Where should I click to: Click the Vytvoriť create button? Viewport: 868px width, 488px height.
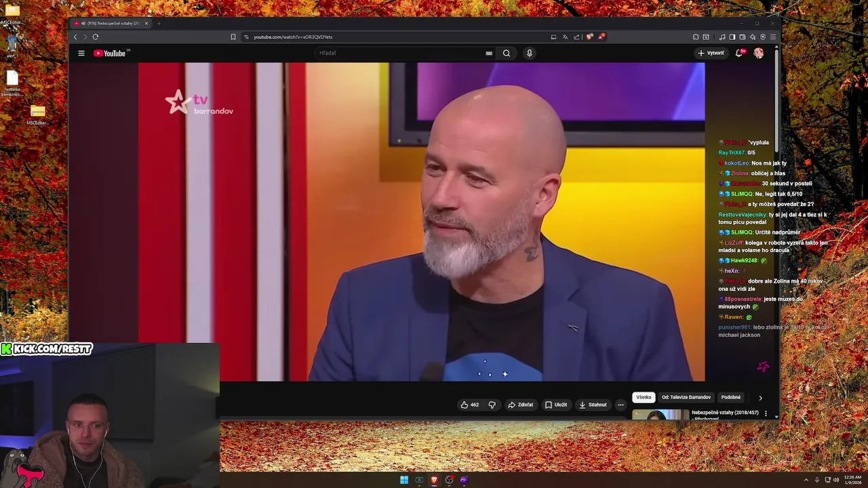click(x=711, y=53)
